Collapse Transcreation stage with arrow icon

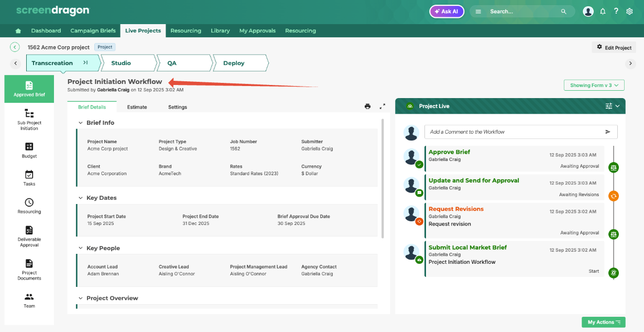[x=85, y=63]
